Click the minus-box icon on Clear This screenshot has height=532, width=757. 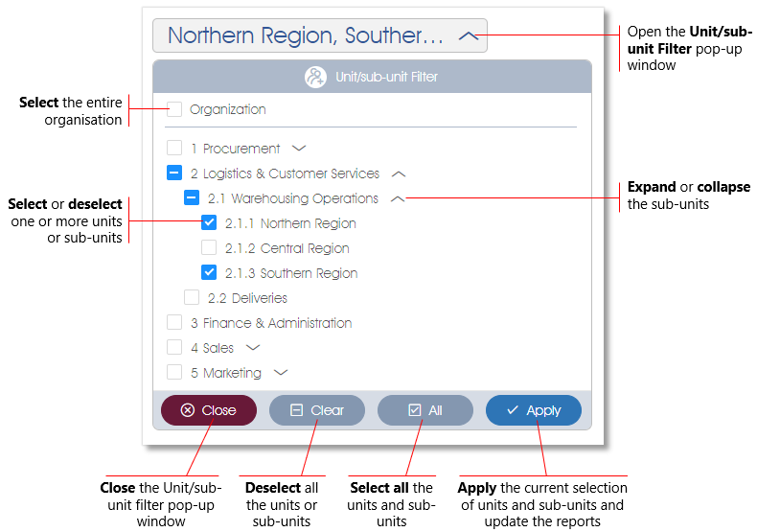[296, 410]
